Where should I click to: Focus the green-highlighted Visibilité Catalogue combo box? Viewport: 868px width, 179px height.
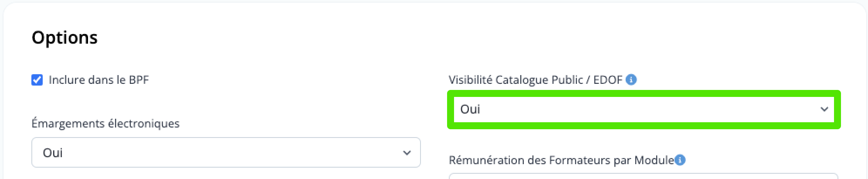pos(644,109)
